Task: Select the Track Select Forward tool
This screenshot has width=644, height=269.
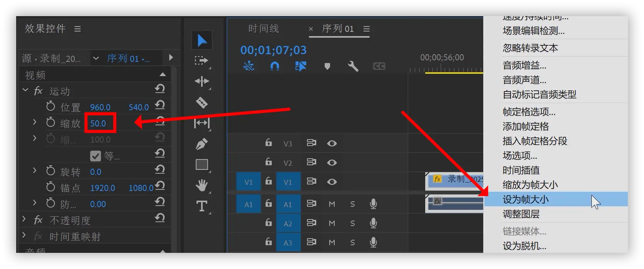Action: (201, 60)
